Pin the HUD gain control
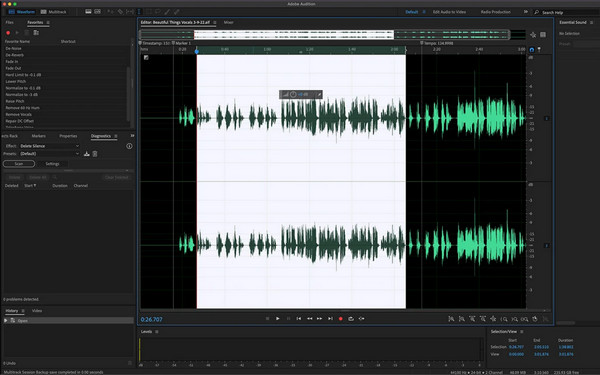 point(319,94)
